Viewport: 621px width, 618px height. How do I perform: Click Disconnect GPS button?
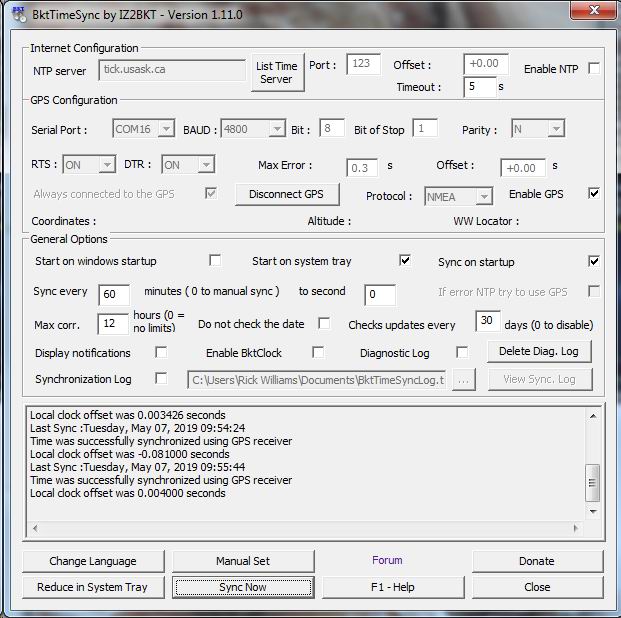tap(287, 194)
